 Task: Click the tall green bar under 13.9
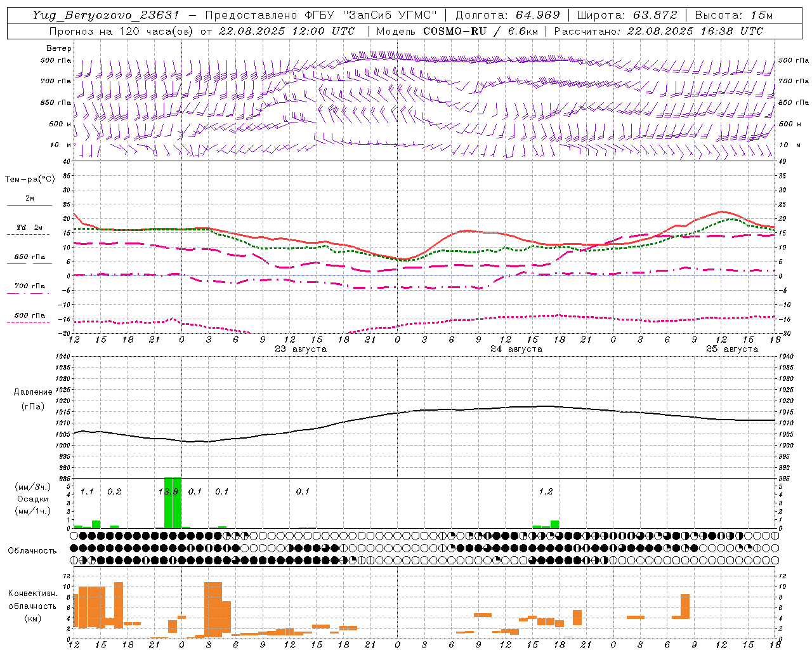tap(173, 503)
